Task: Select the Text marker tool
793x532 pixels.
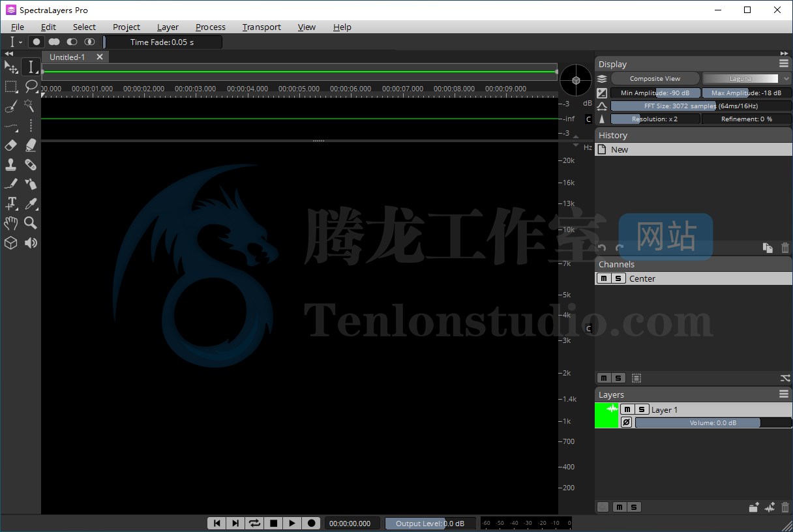Action: click(11, 203)
